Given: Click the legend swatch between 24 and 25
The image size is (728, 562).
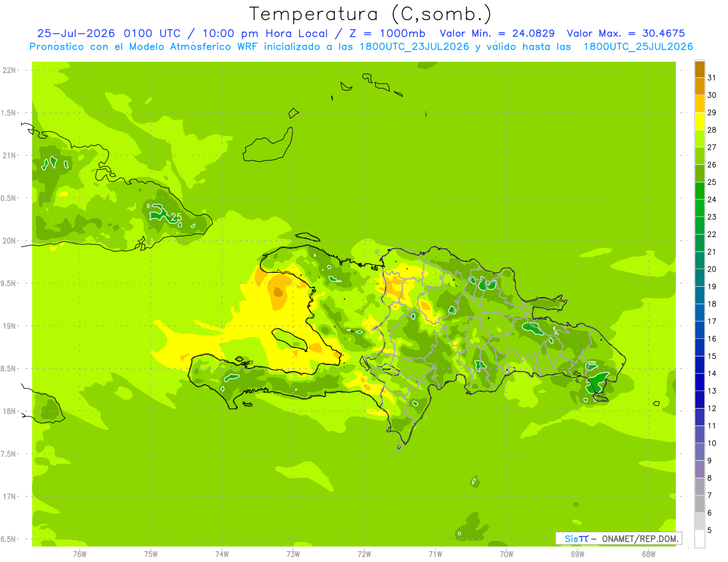Looking at the screenshot, I should click(x=699, y=191).
